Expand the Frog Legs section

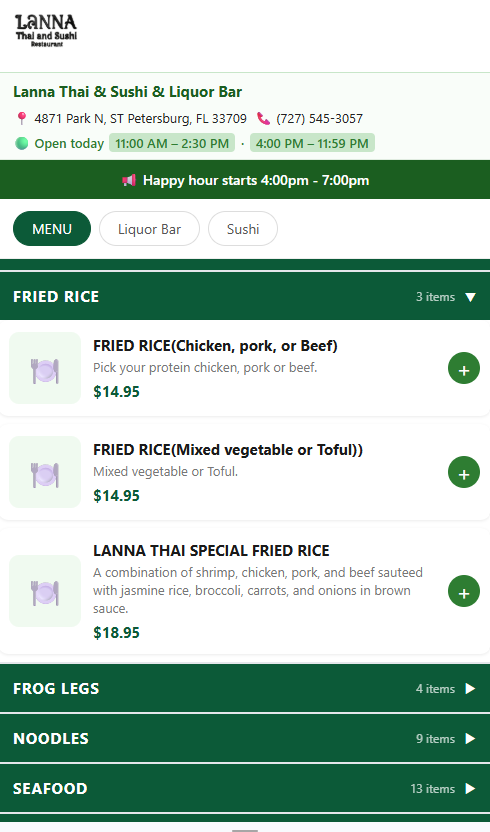click(245, 689)
